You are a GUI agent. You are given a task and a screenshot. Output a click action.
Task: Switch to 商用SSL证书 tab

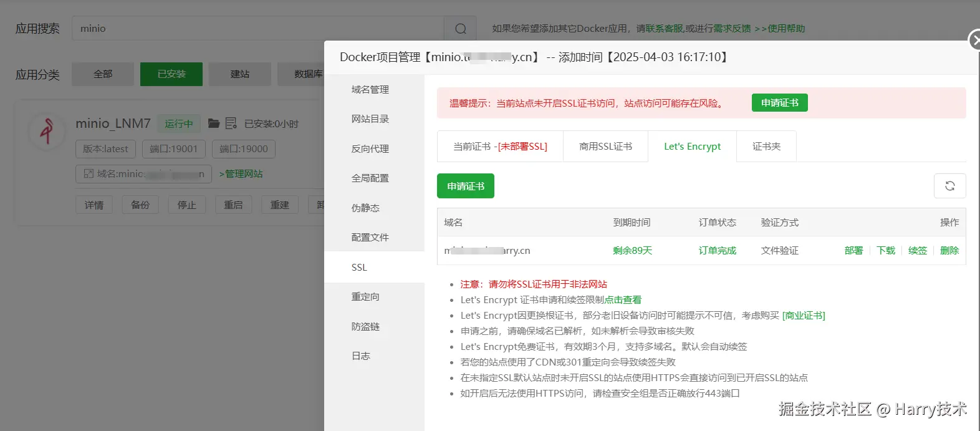[605, 147]
